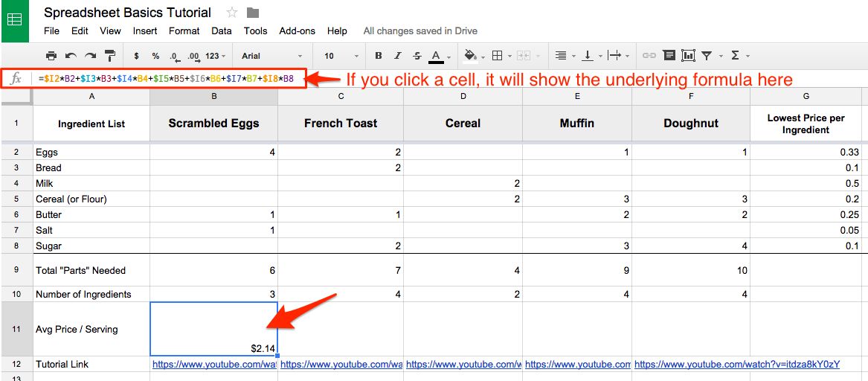
Task: Insert a comment using the comment icon
Action: coord(669,56)
